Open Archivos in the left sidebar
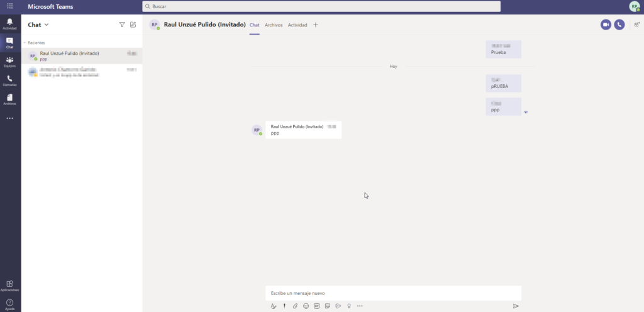Viewport: 644px width, 312px height. (9, 99)
